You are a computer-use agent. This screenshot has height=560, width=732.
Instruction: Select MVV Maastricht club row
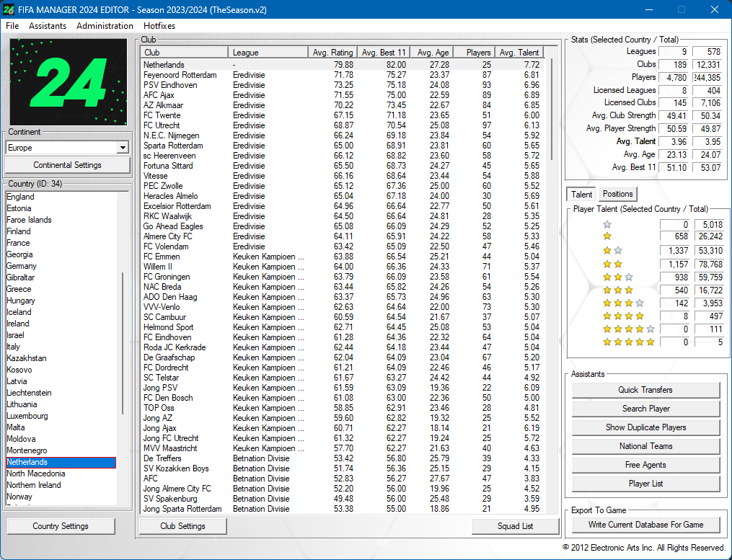click(342, 448)
